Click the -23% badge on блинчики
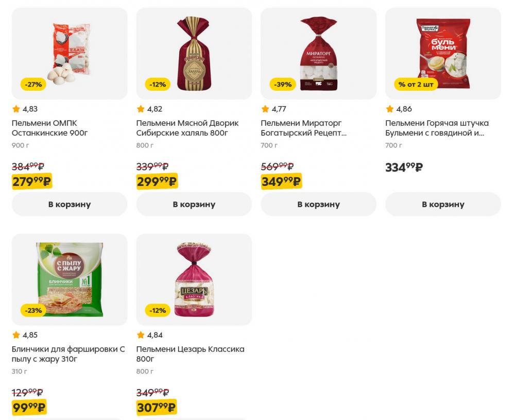Viewport: 515px width, 420px height. click(x=33, y=310)
